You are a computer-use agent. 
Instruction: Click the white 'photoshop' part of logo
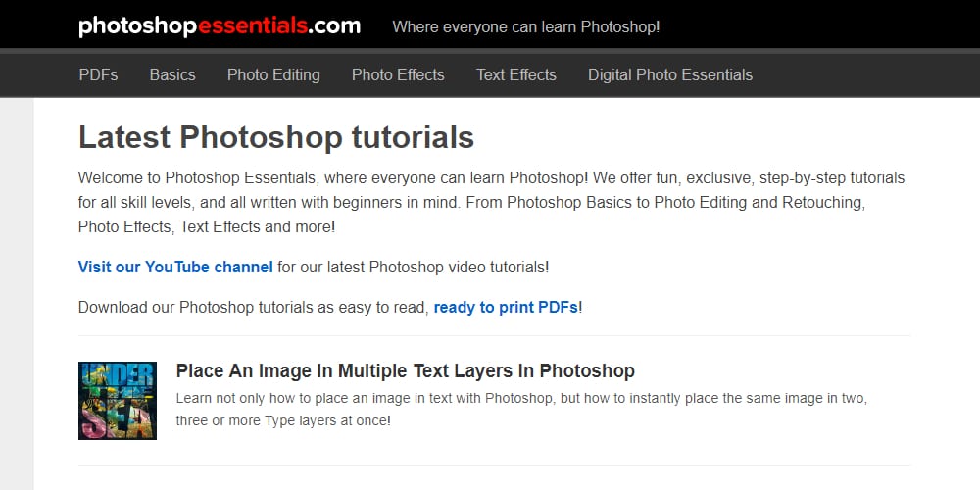pos(137,26)
